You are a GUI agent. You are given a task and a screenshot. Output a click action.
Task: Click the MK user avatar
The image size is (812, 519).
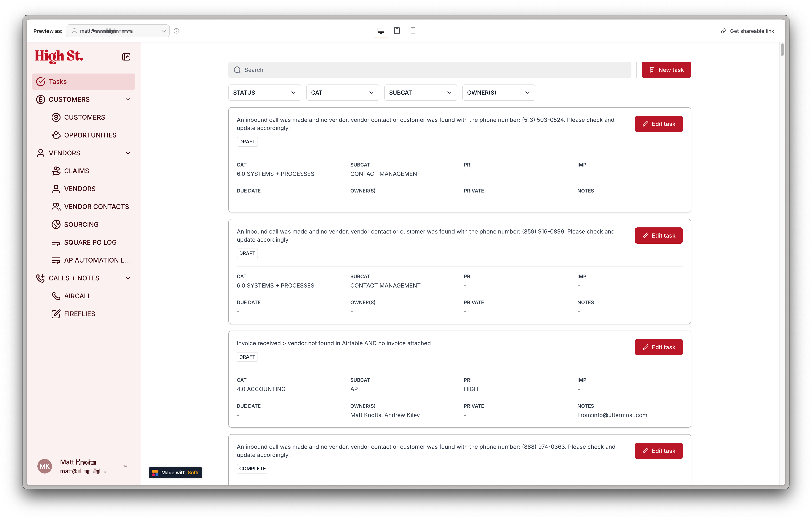(x=44, y=466)
